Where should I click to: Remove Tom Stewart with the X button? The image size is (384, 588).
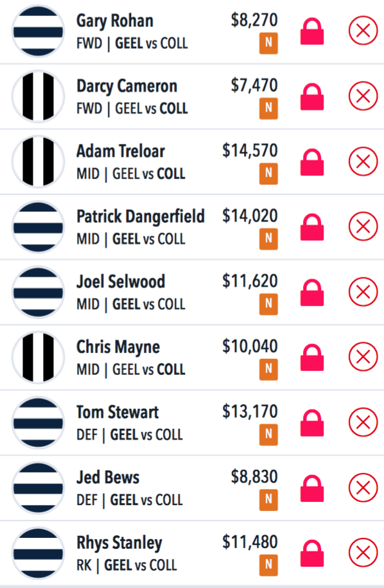[363, 422]
